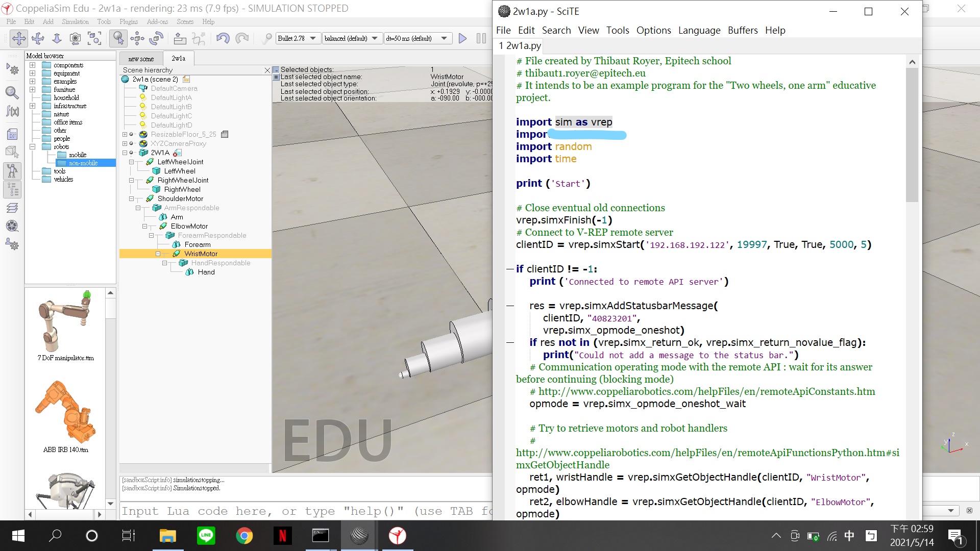Open the SciTE Language menu
980x551 pixels.
point(699,30)
